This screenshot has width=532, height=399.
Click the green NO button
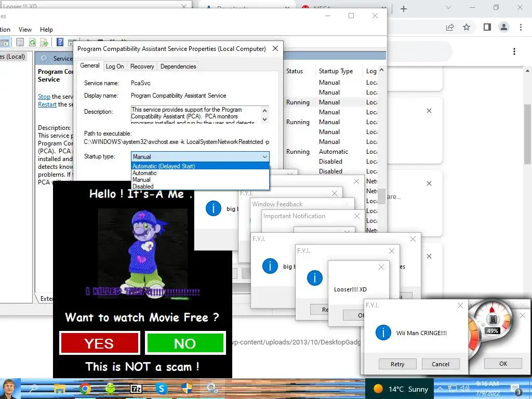185,343
